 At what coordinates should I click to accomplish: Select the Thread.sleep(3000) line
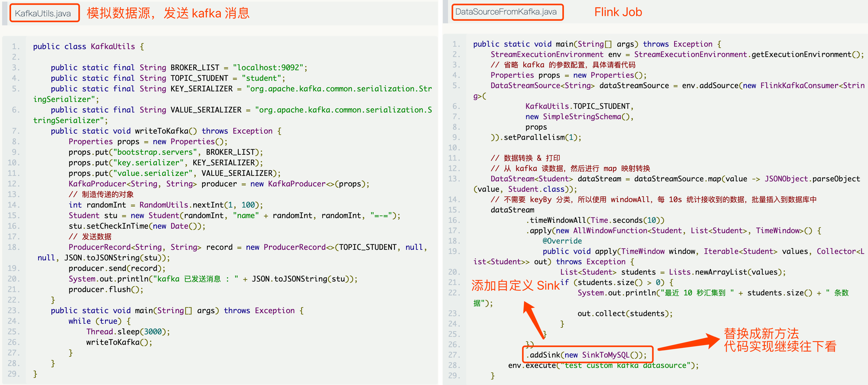click(x=128, y=332)
